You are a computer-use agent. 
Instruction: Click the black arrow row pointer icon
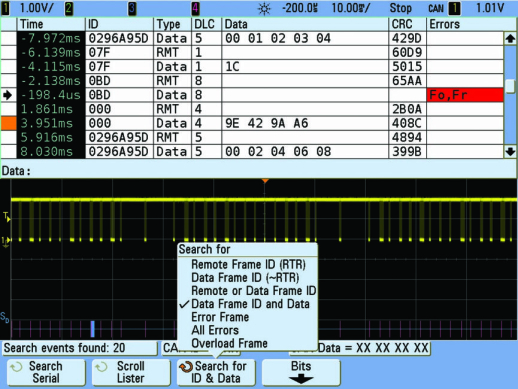(x=8, y=95)
